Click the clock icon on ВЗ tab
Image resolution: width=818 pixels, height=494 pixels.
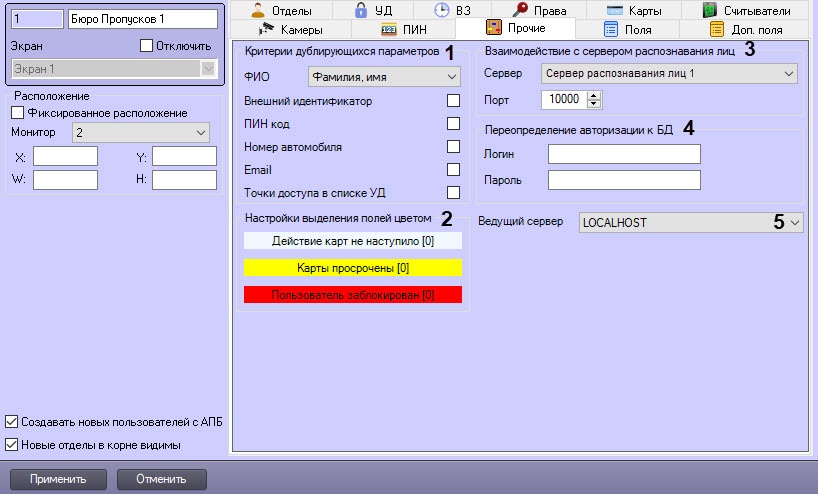coord(441,10)
